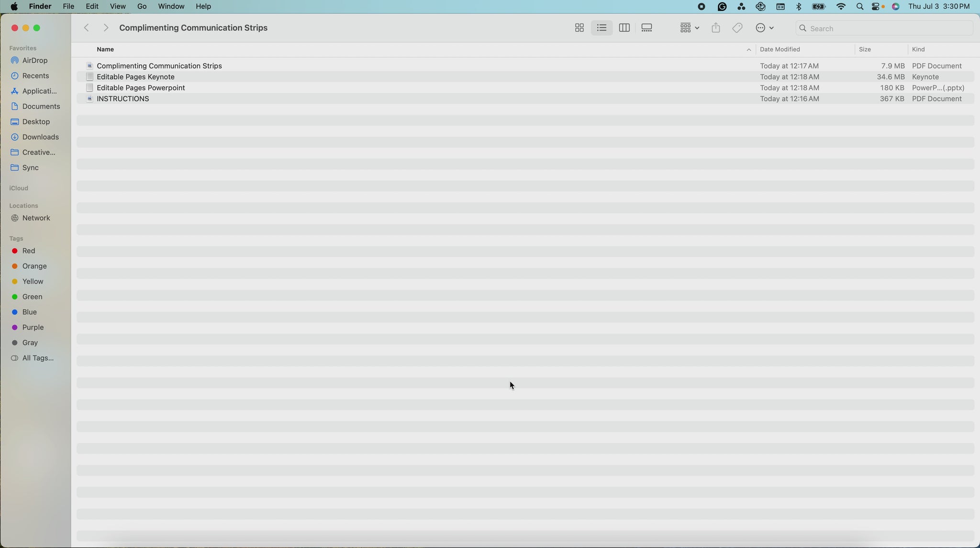Sort by Date Modified column header

(x=780, y=50)
